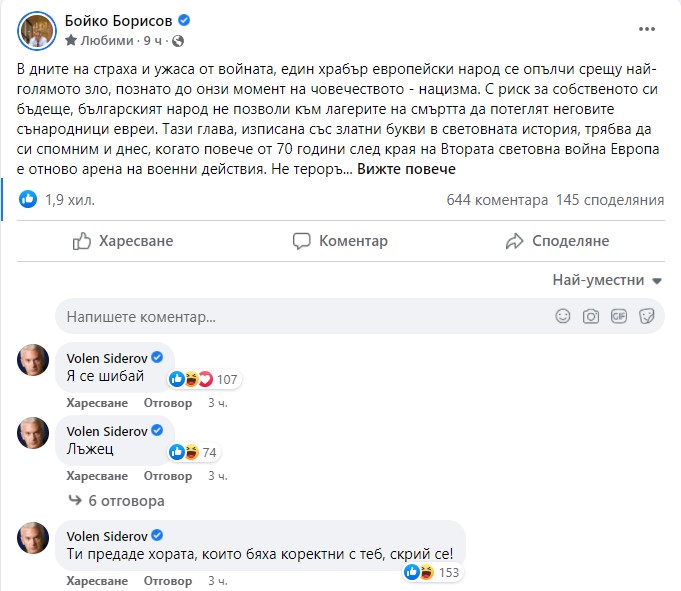The width and height of the screenshot is (681, 591).
Task: Click the Коментар button
Action: pyautogui.click(x=340, y=241)
